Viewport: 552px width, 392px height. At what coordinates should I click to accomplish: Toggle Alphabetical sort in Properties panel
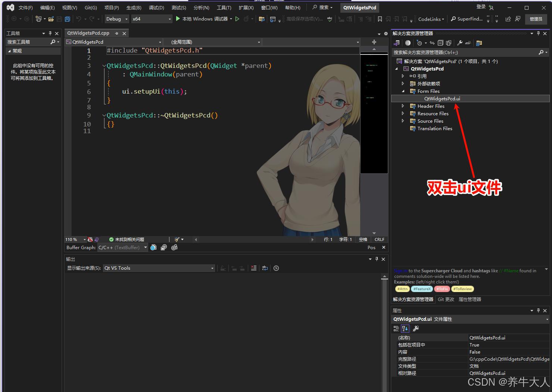[x=405, y=329]
